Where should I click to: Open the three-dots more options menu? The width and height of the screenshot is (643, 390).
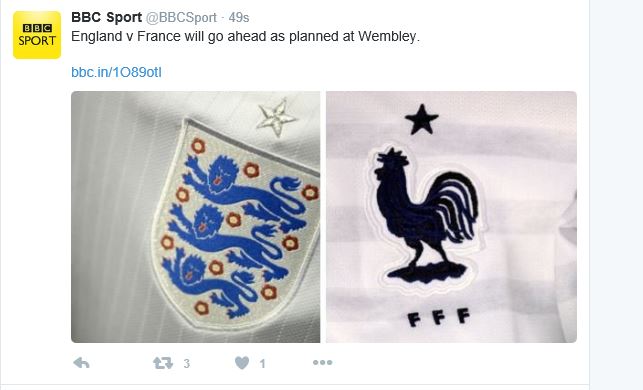click(323, 363)
